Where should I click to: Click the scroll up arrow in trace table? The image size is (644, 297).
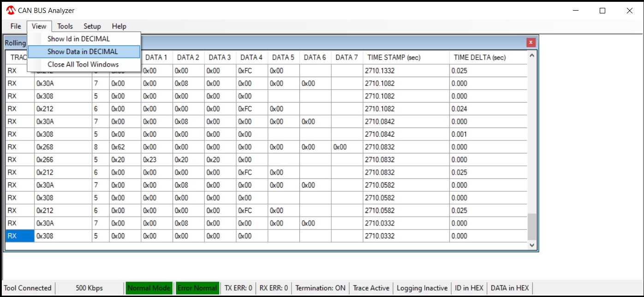click(532, 56)
